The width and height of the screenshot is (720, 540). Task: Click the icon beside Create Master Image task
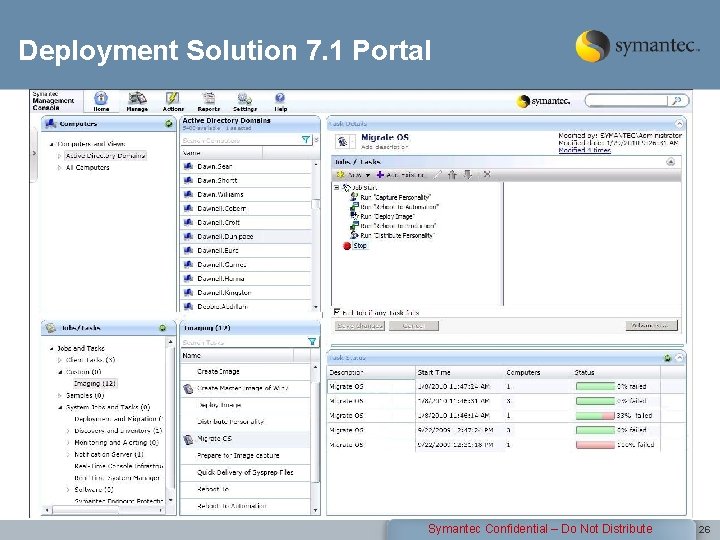coord(188,388)
